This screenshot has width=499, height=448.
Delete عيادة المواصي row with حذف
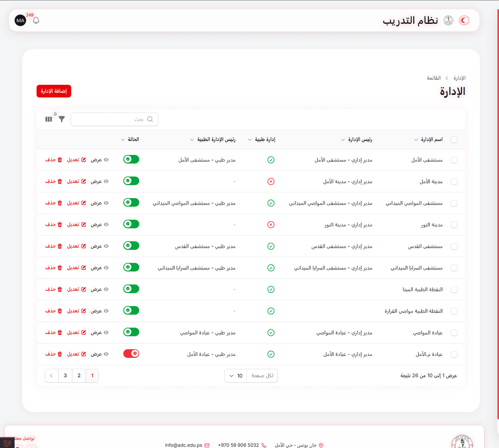tap(54, 333)
